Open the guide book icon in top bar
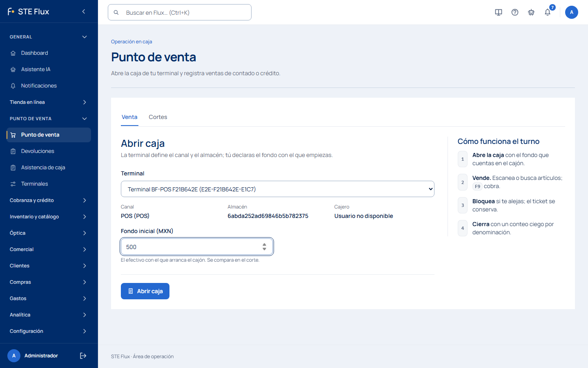588x368 pixels. tap(499, 12)
